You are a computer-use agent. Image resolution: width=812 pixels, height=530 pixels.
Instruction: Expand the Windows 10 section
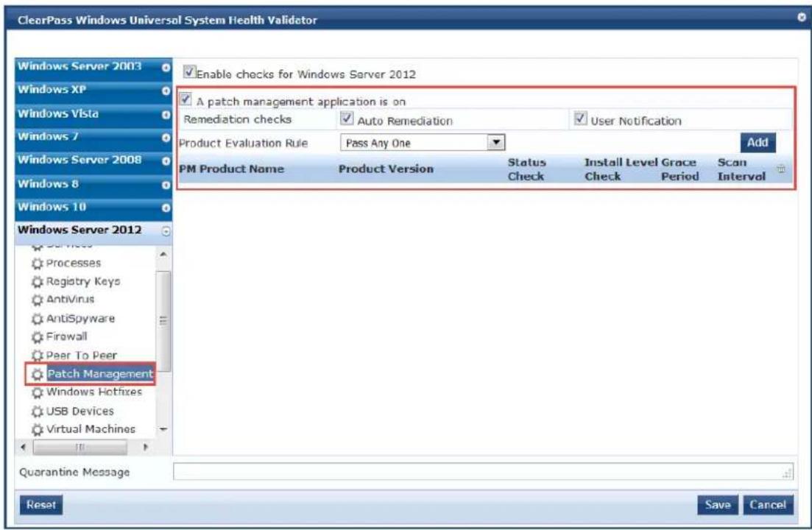coord(93,208)
